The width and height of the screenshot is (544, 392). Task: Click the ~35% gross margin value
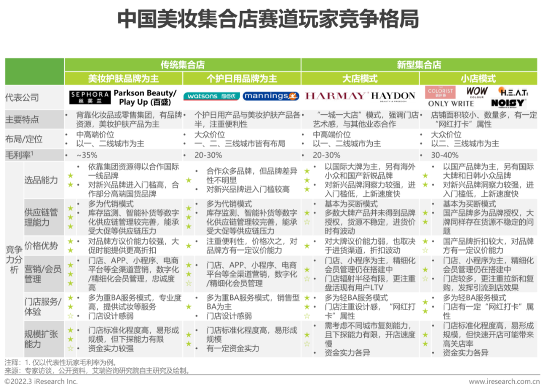87,155
